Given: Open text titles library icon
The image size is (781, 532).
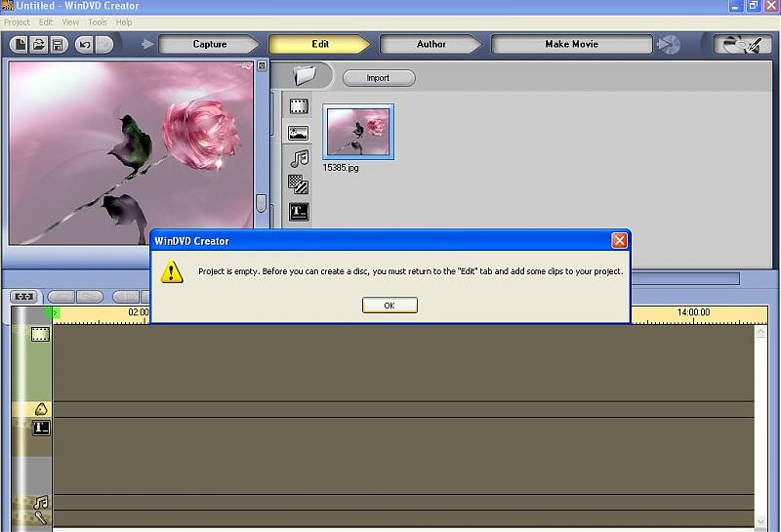Looking at the screenshot, I should pos(299,212).
